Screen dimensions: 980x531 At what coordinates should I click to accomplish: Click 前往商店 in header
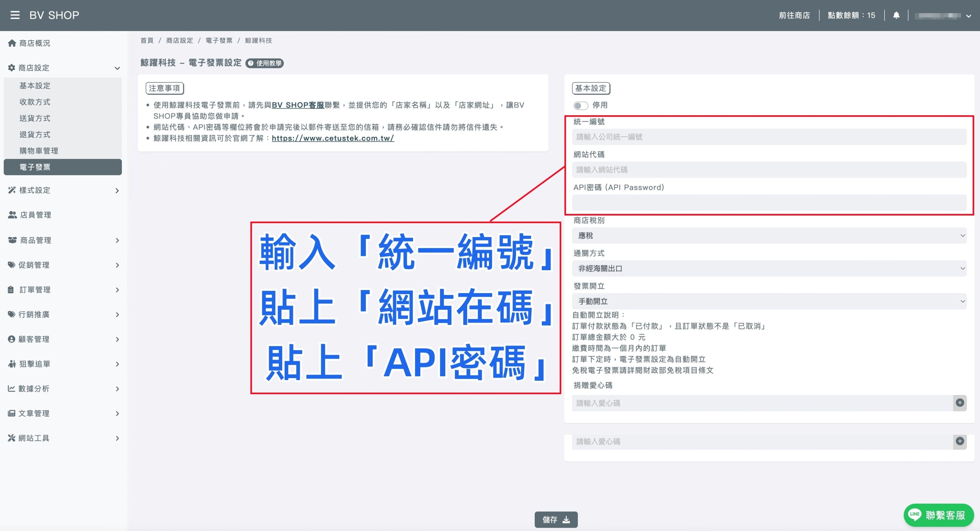794,15
